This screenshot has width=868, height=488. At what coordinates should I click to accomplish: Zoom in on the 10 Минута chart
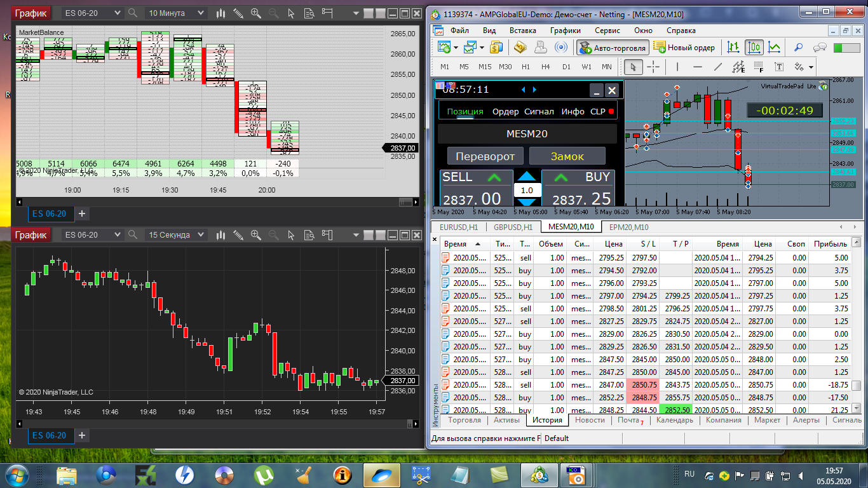coord(255,13)
